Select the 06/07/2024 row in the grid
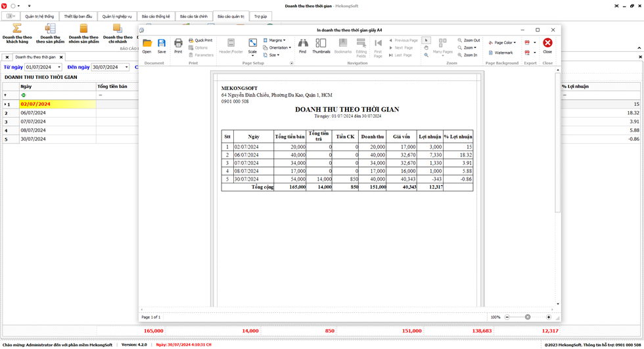Viewport: 644px width, 349px height. click(58, 113)
